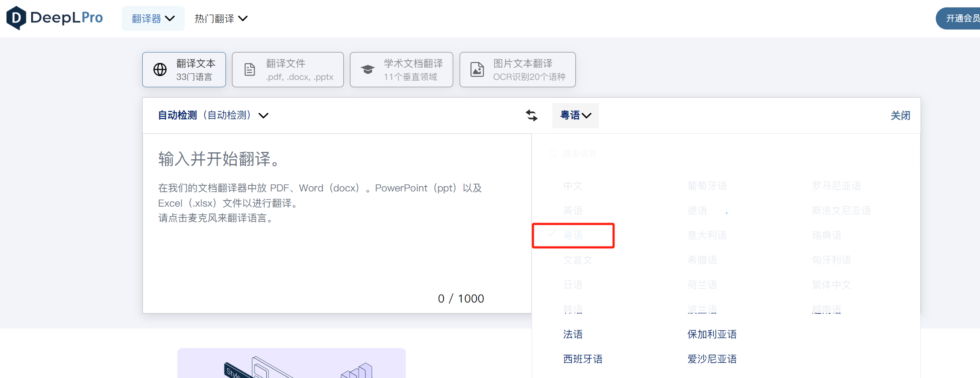This screenshot has height=378, width=980.
Task: Click the image icon on 图片文本翻译
Action: click(477, 69)
